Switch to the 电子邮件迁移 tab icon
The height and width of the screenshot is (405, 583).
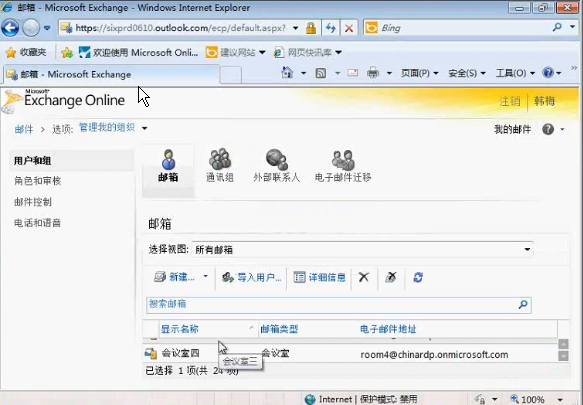[343, 165]
